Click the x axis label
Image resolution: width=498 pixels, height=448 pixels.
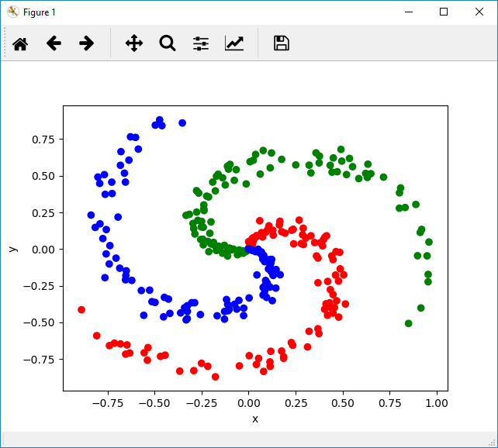255,419
